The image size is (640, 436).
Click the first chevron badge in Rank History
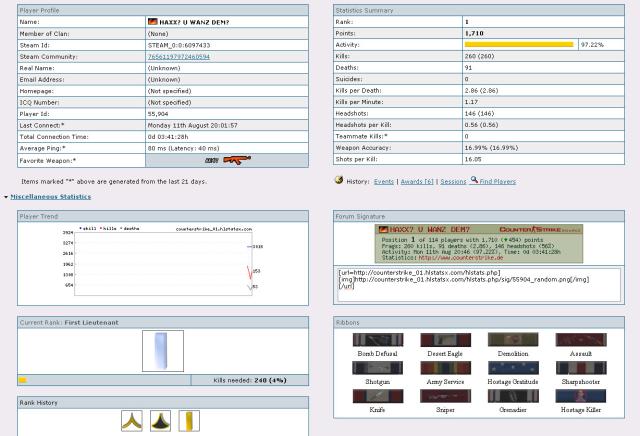point(131,421)
